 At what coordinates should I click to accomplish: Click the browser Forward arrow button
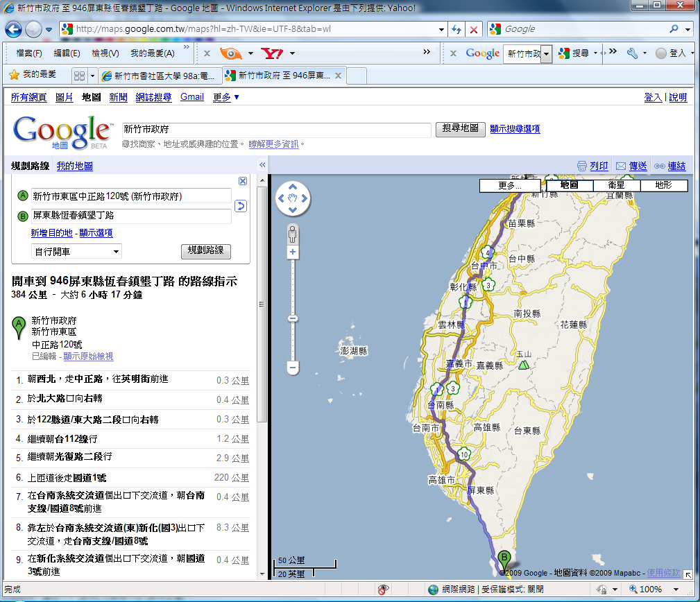pyautogui.click(x=33, y=29)
